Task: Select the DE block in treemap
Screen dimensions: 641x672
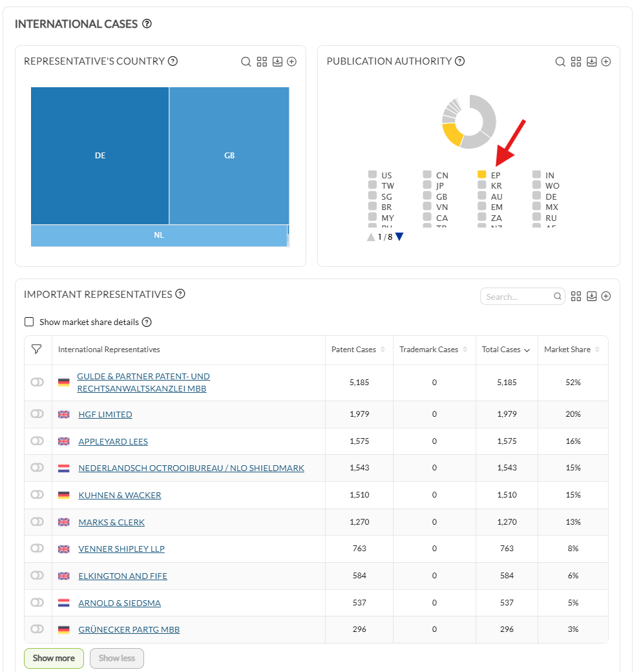Action: [x=100, y=156]
